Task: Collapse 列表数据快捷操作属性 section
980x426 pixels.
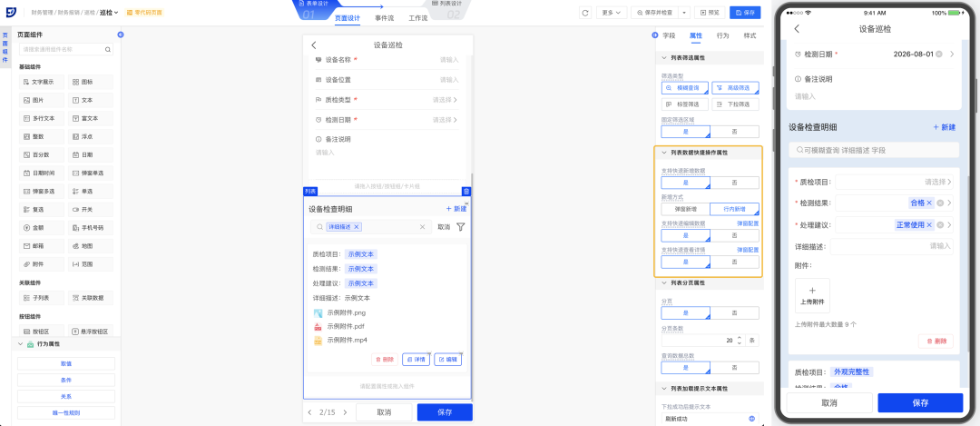Action: (x=663, y=152)
